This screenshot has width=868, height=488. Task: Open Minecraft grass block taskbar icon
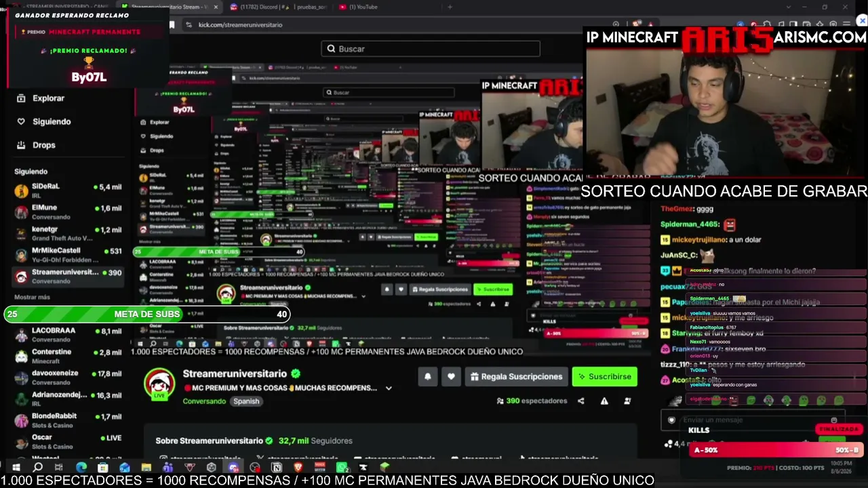384,467
